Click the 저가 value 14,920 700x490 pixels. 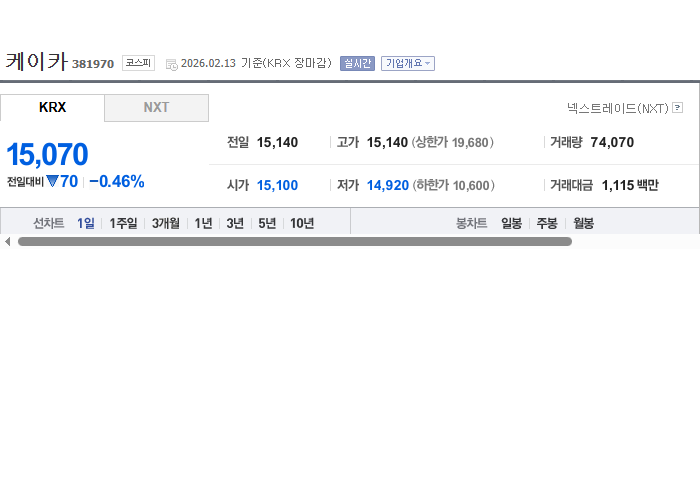(x=388, y=185)
